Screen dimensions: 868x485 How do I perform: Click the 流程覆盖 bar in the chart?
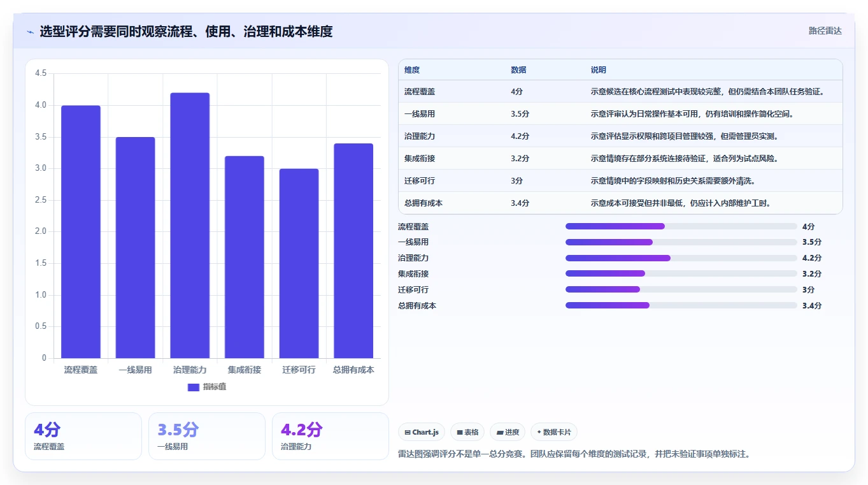pos(81,232)
